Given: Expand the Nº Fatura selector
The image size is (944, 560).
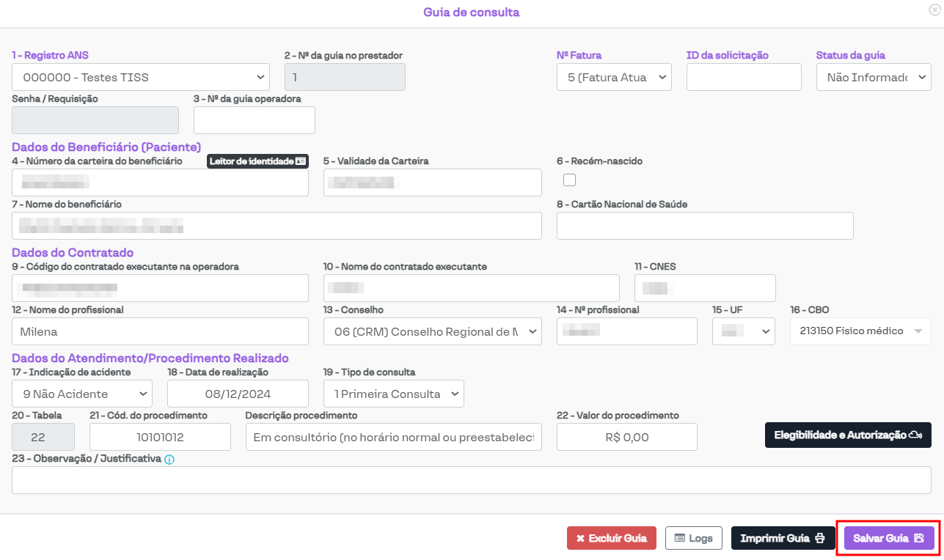Looking at the screenshot, I should pyautogui.click(x=614, y=77).
